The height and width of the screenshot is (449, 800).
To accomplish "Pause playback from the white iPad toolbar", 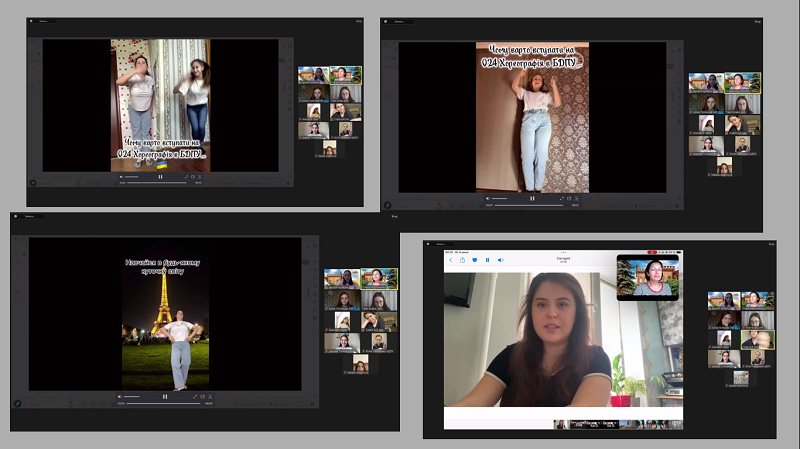I will [x=487, y=260].
